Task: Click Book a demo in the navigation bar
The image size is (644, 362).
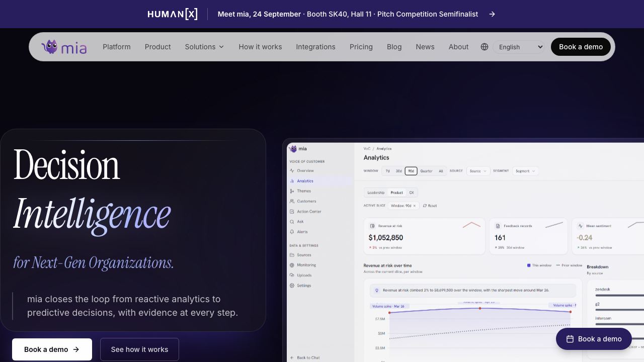Action: tap(581, 47)
